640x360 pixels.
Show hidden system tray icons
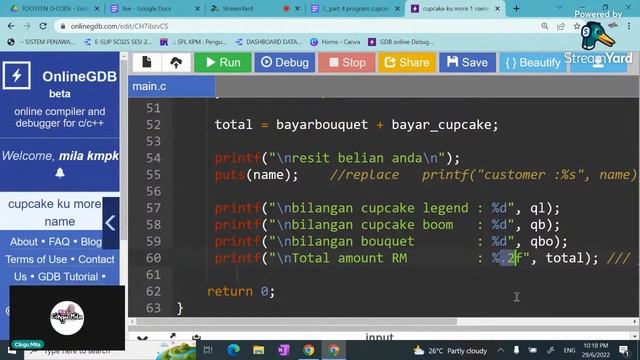(x=500, y=351)
